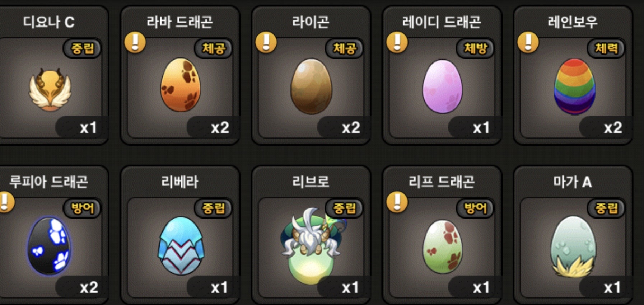The width and height of the screenshot is (644, 305).
Task: Tap the alert badge on 리프 드래곤 card
Action: (x=397, y=202)
